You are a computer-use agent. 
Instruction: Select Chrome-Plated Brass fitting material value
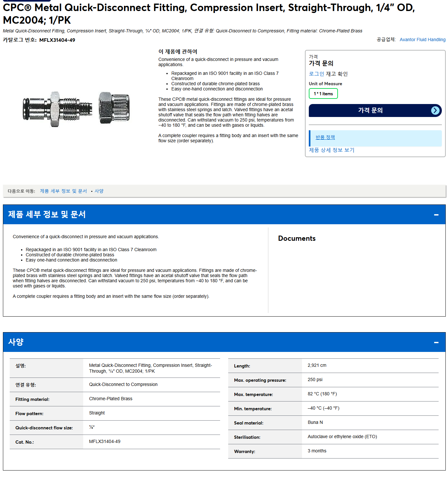[111, 399]
